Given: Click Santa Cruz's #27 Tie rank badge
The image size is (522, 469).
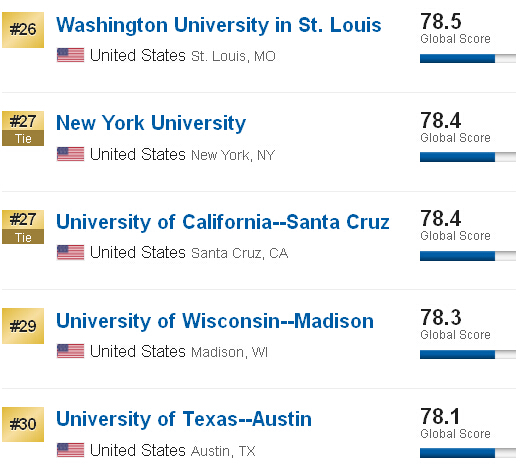Looking at the screenshot, I should [x=23, y=227].
